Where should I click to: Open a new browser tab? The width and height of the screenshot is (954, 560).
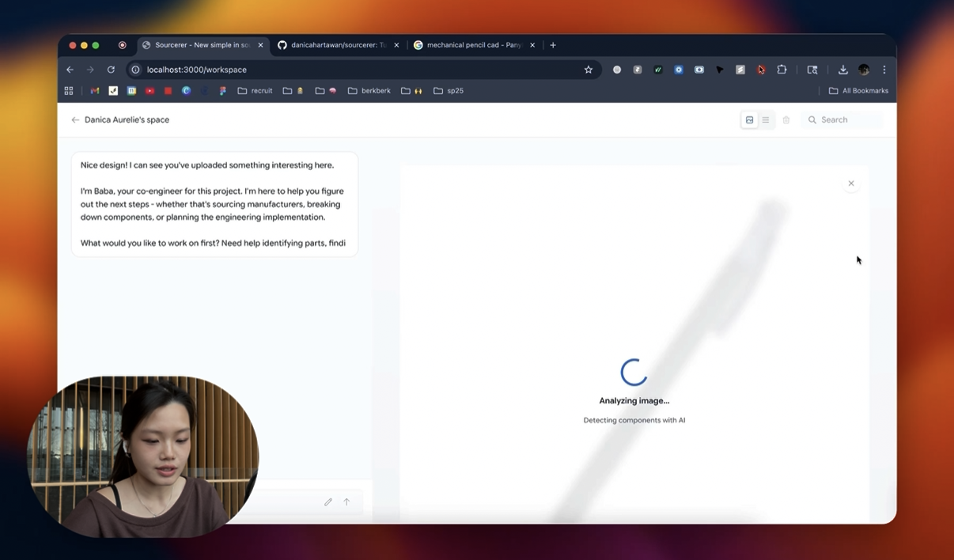click(553, 45)
